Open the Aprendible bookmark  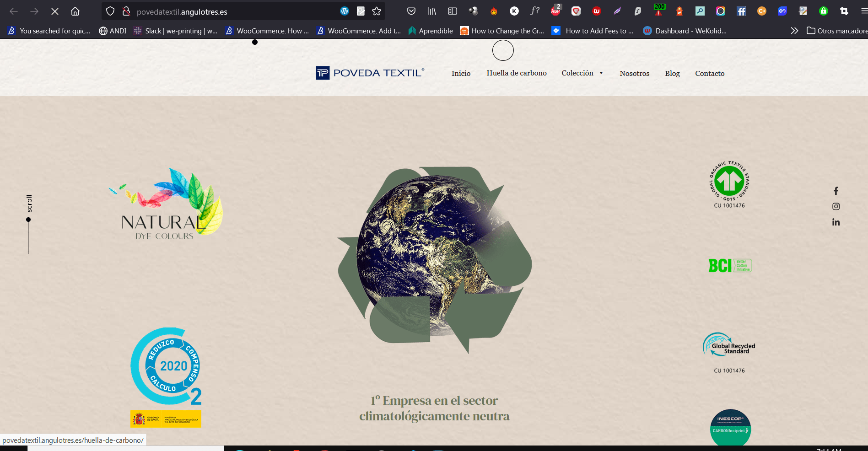(x=431, y=31)
